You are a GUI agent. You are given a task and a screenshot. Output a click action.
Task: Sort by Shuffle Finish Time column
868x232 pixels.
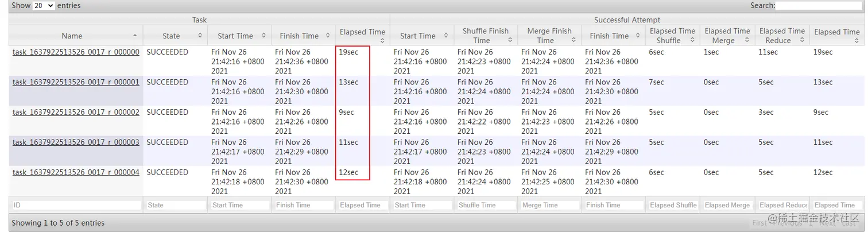[x=486, y=36]
